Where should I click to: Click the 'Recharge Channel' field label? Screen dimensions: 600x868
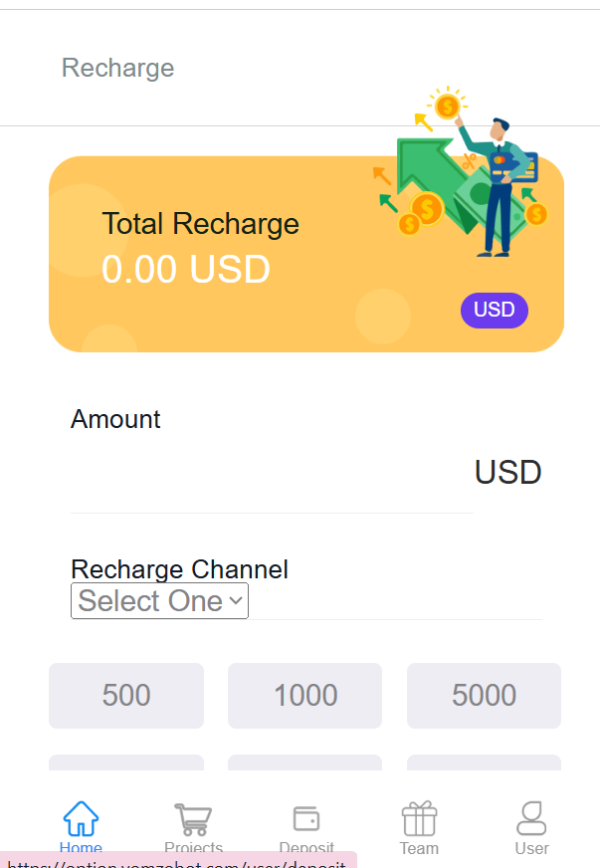click(x=179, y=569)
